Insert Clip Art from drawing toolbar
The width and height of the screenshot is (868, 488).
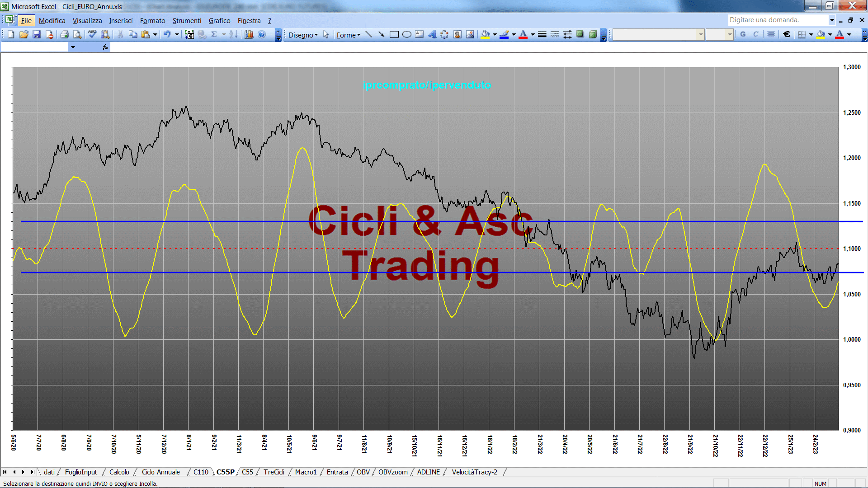click(458, 34)
